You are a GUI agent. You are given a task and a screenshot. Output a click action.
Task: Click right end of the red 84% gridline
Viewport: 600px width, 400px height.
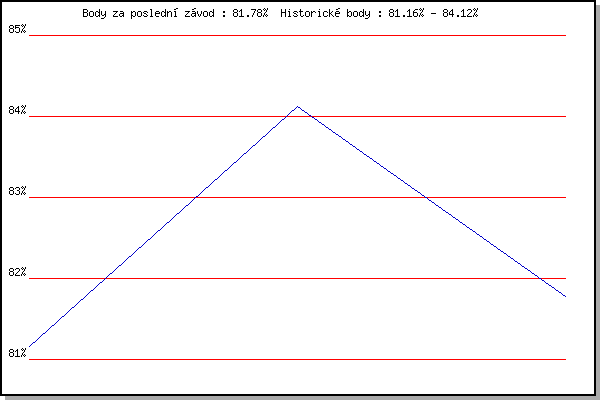[x=564, y=116]
